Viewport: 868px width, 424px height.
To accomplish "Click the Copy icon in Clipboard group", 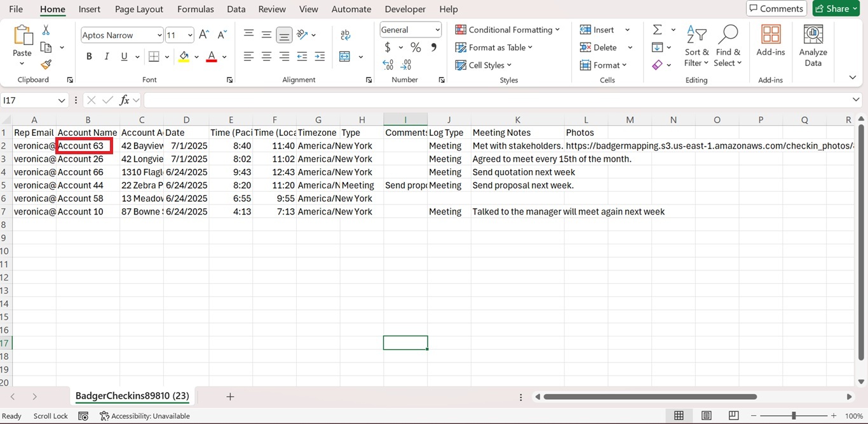I will (46, 48).
